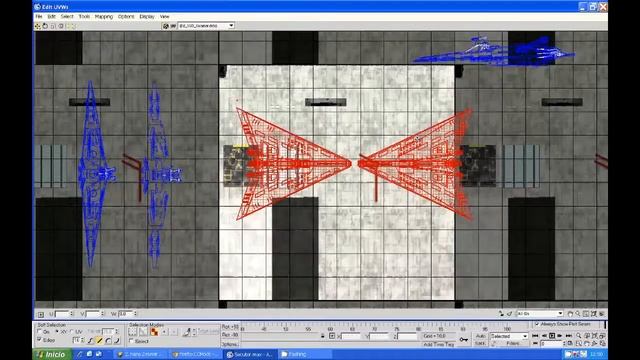The height and width of the screenshot is (360, 640).
Task: Open the File menu
Action: pos(39,16)
